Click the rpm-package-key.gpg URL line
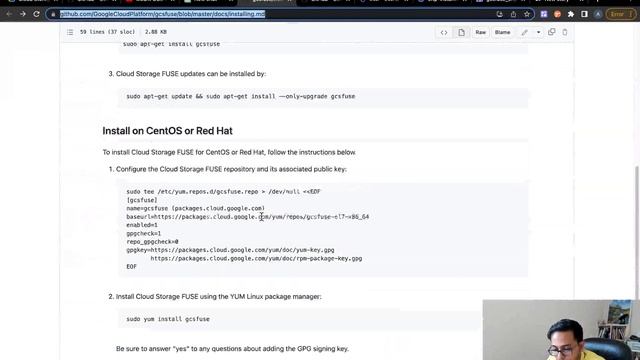This screenshot has width=640, height=360. 256,258
